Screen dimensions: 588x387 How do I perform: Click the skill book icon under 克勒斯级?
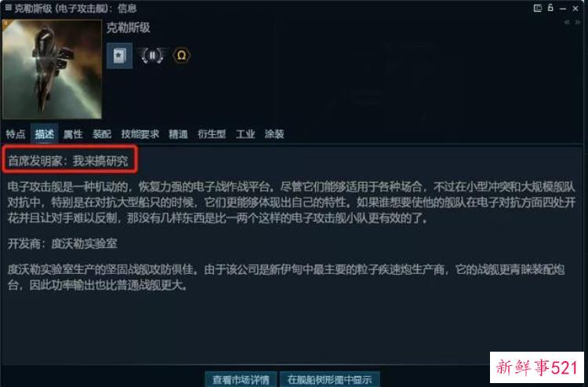119,56
